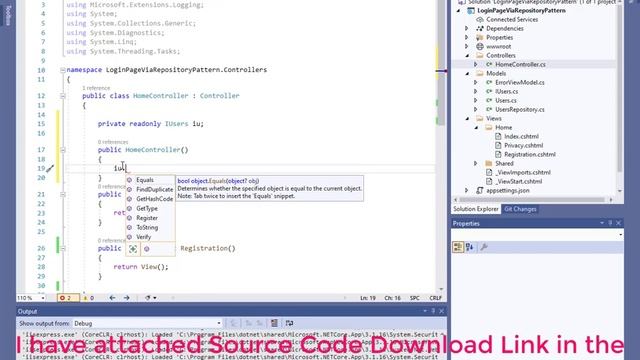640x360 pixels.
Task: Click the errors count indicator showing 2
Action: (68, 298)
